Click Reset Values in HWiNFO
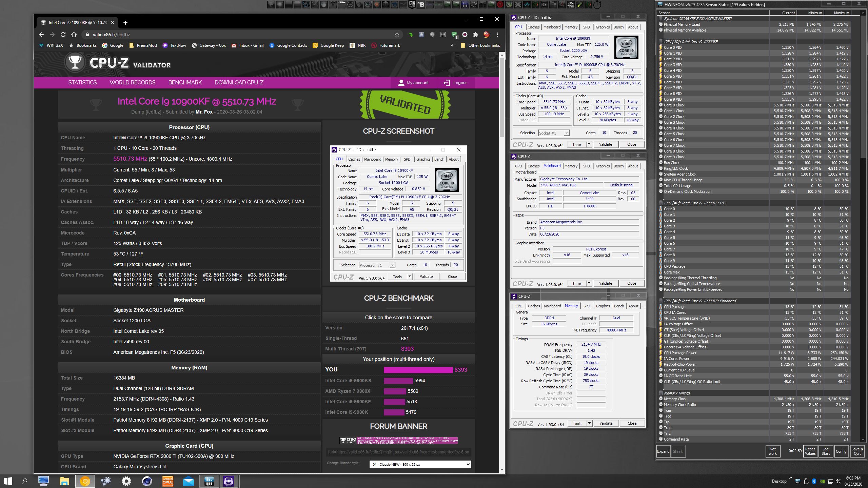 (x=810, y=451)
